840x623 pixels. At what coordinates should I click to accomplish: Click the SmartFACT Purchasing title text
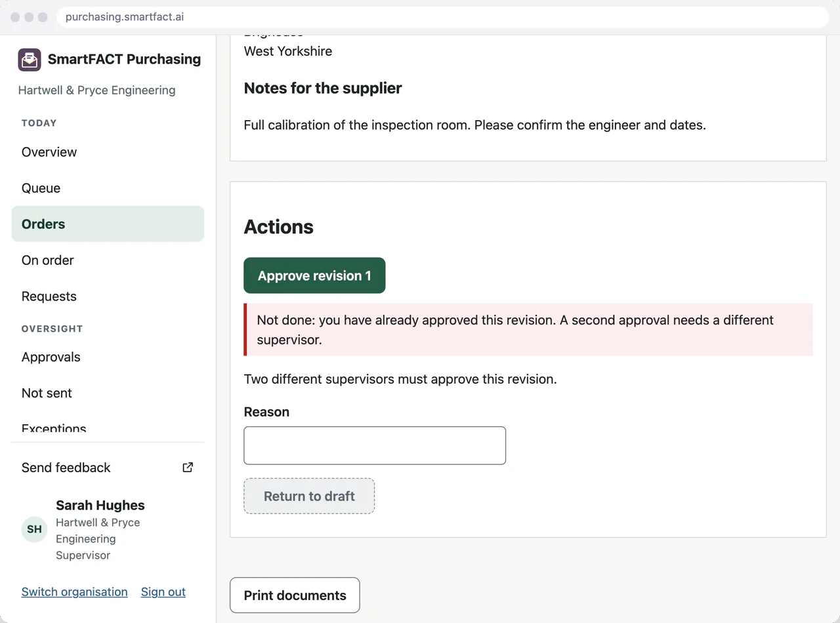click(125, 59)
